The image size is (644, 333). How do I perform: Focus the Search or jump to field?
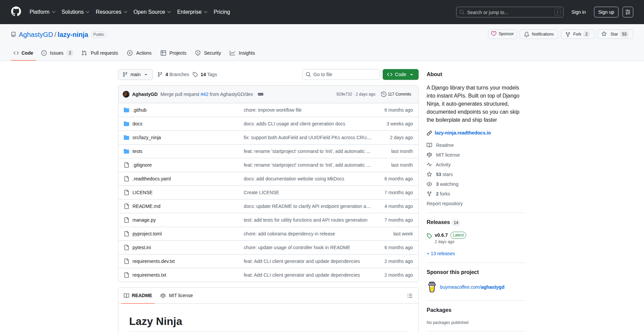pos(509,12)
